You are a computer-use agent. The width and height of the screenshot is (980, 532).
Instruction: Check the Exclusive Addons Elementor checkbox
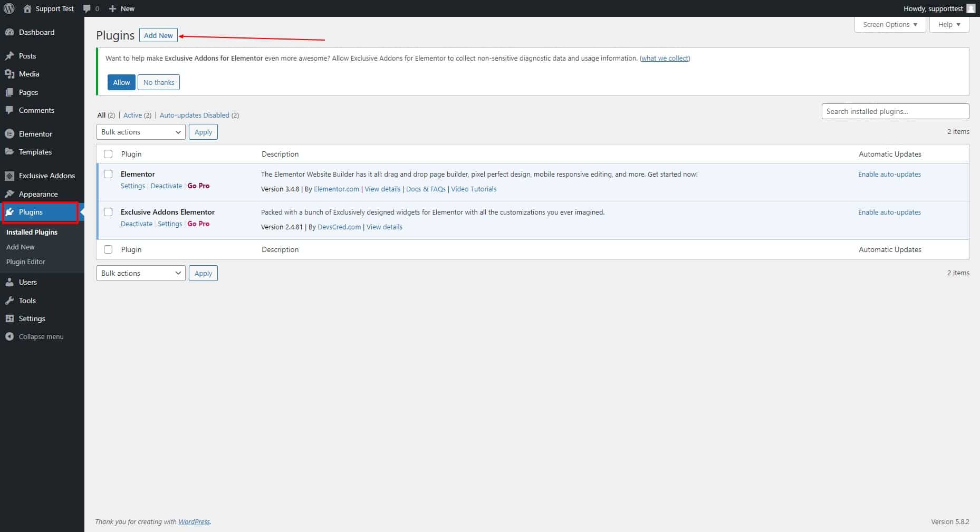108,212
